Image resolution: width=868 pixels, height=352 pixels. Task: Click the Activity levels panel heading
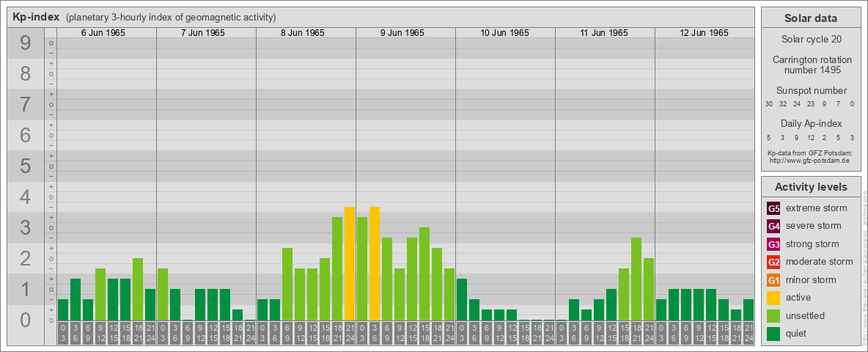click(810, 187)
